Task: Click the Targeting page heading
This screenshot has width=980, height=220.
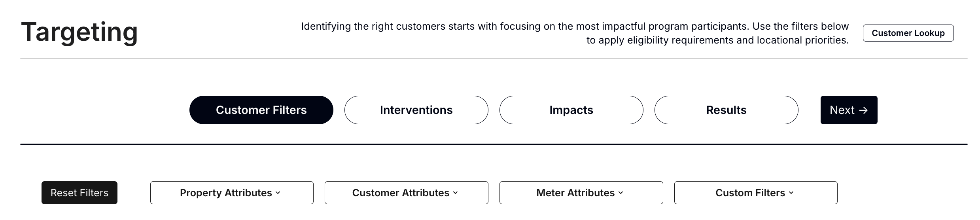Action: coord(79,32)
